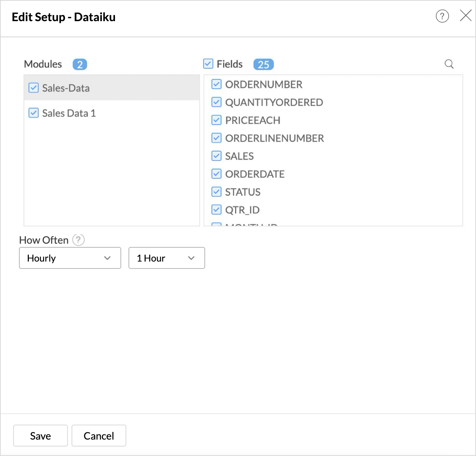Toggle the select-all Fields checkbox
Screen dimensions: 476x456
pos(208,64)
